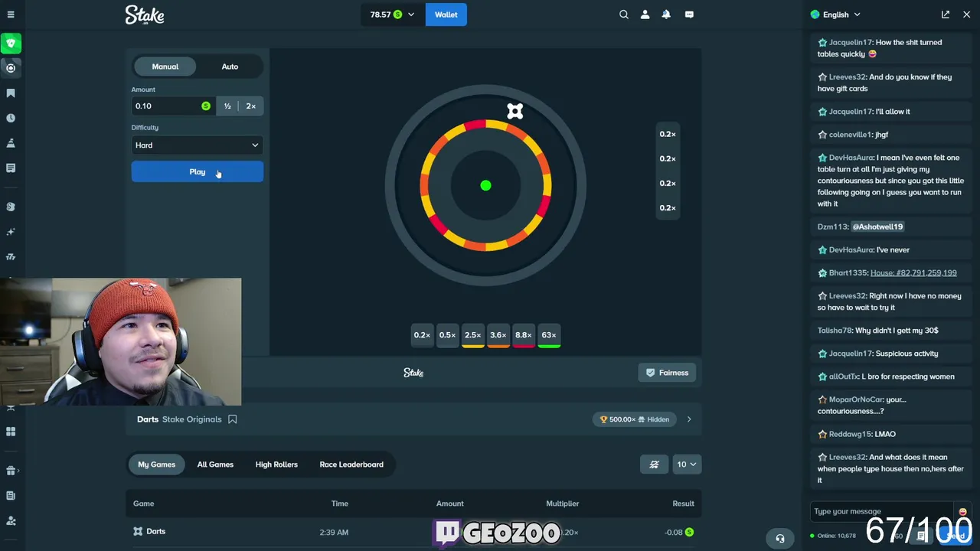The image size is (980, 551).
Task: Switch to Manual betting mode
Action: point(165,67)
